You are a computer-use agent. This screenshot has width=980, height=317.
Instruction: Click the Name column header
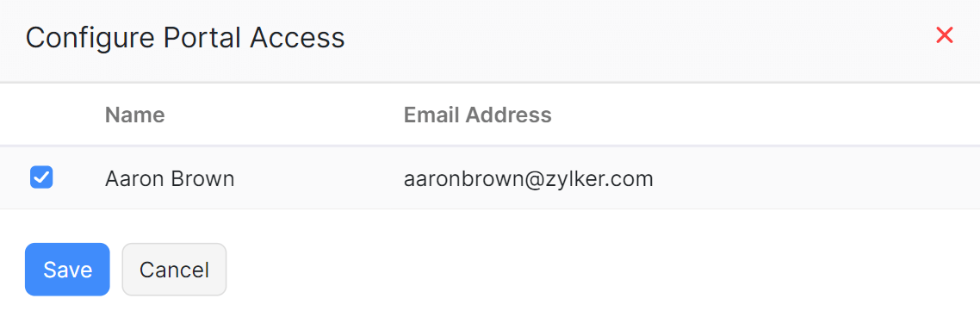pos(135,115)
